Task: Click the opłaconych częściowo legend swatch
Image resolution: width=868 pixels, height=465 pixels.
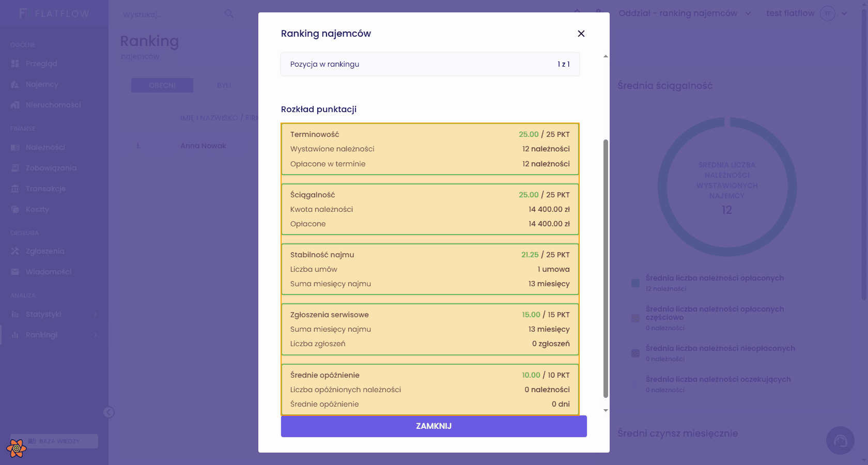Action: tap(636, 318)
